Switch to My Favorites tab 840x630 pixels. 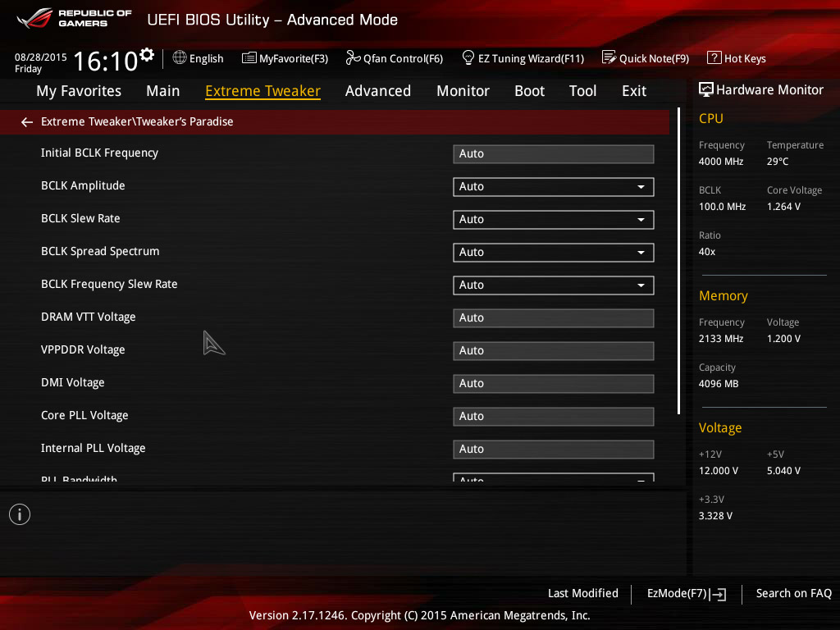point(79,91)
